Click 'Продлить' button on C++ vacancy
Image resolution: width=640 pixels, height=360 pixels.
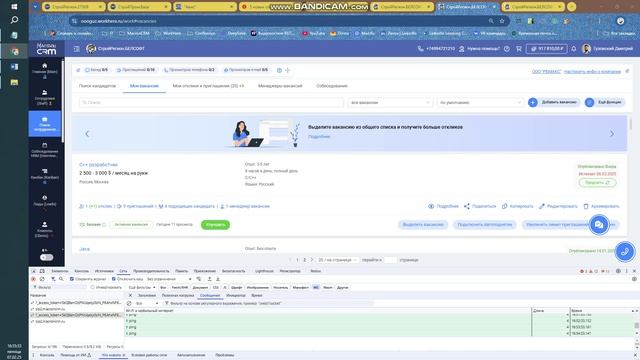[597, 182]
